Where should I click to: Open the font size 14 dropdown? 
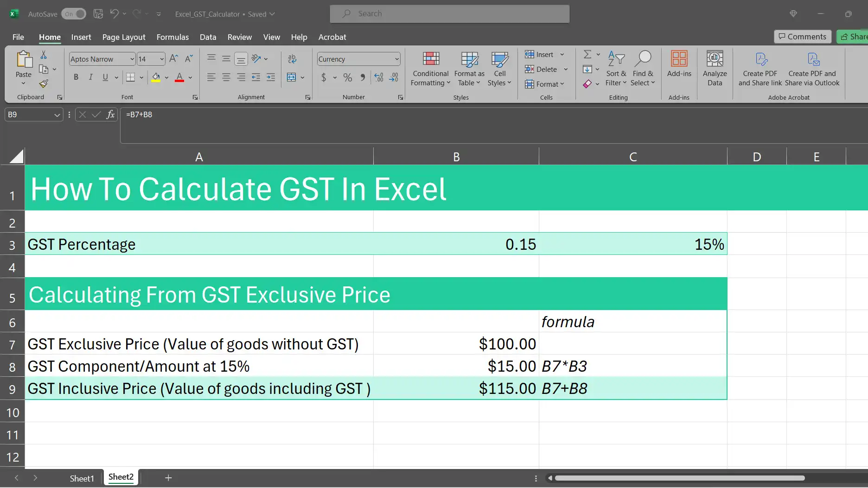pos(162,59)
